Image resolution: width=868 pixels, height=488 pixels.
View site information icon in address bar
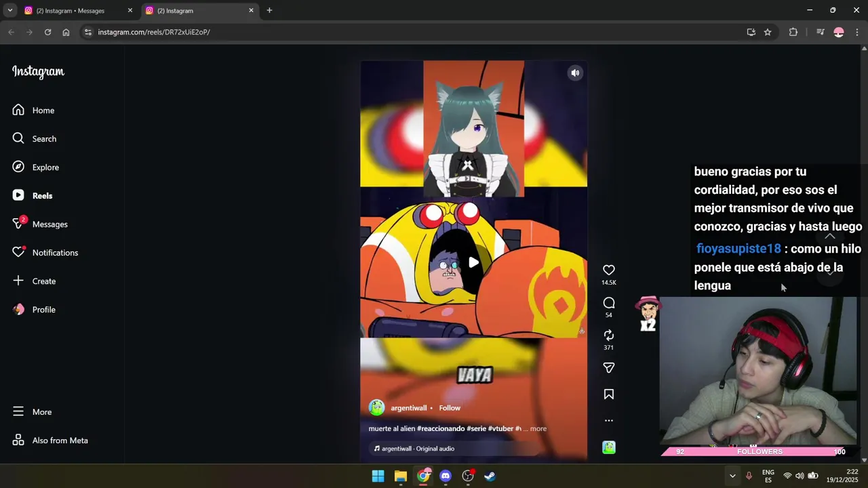[87, 32]
